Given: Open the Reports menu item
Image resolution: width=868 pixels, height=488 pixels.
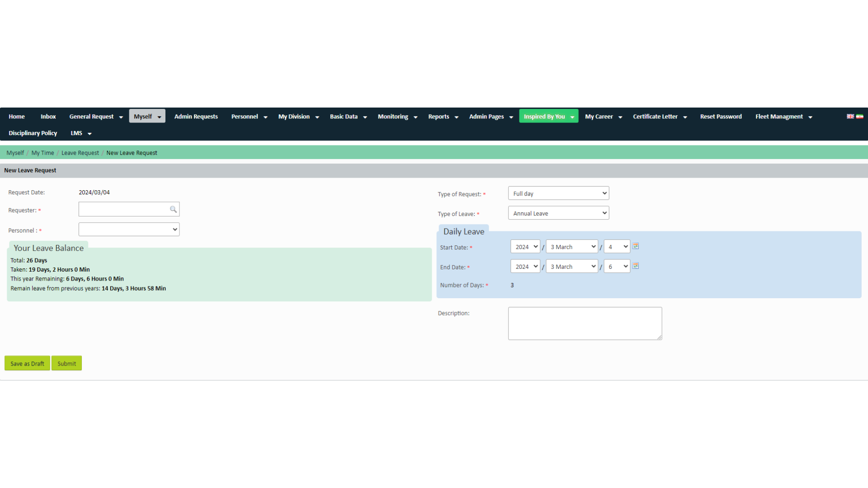Looking at the screenshot, I should (439, 116).
